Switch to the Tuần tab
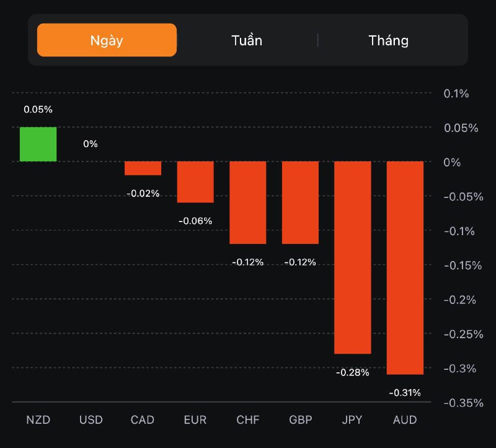This screenshot has width=496, height=448. click(x=247, y=40)
